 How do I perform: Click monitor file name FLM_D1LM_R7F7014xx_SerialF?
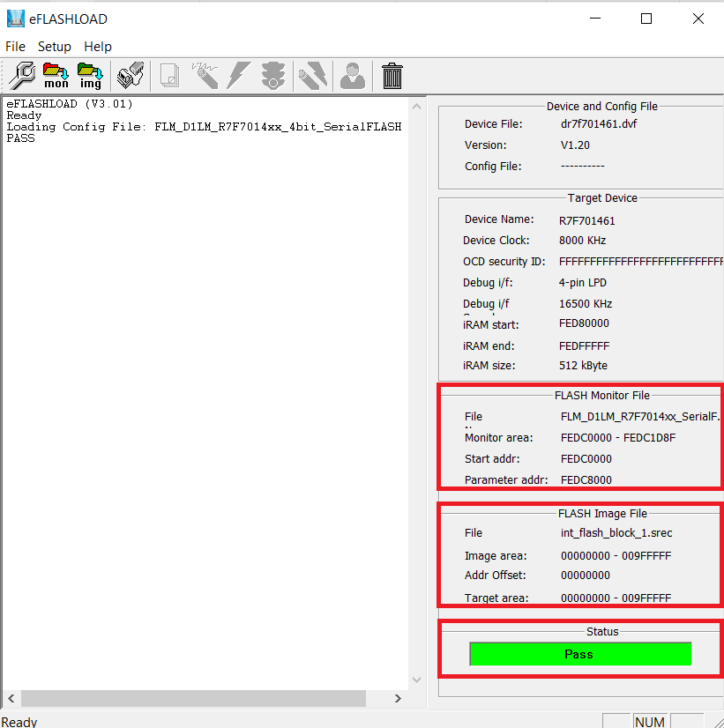click(x=640, y=417)
